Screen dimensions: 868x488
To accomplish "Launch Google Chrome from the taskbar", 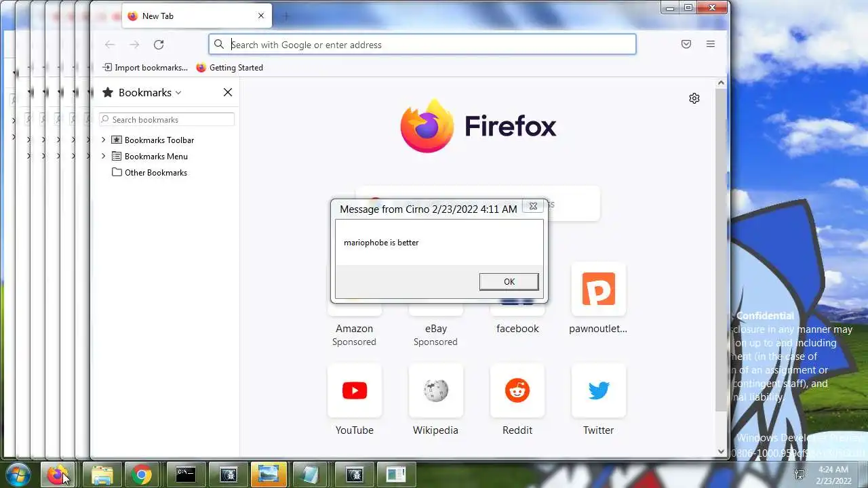I will click(142, 474).
